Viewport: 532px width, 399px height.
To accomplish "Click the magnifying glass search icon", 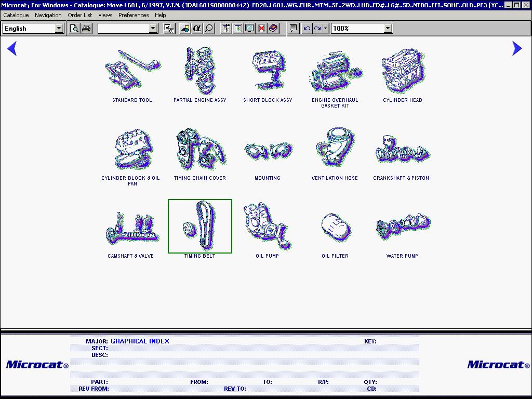I will pos(209,29).
